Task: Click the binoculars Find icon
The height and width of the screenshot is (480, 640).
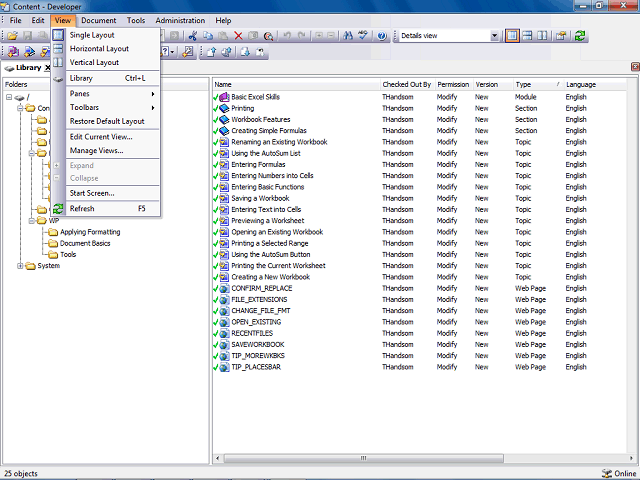Action: tap(348, 36)
